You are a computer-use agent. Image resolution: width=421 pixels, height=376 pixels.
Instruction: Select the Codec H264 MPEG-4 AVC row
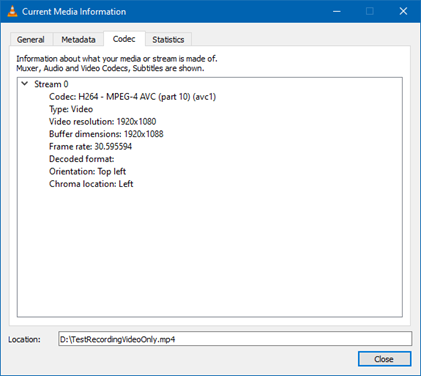tap(133, 97)
